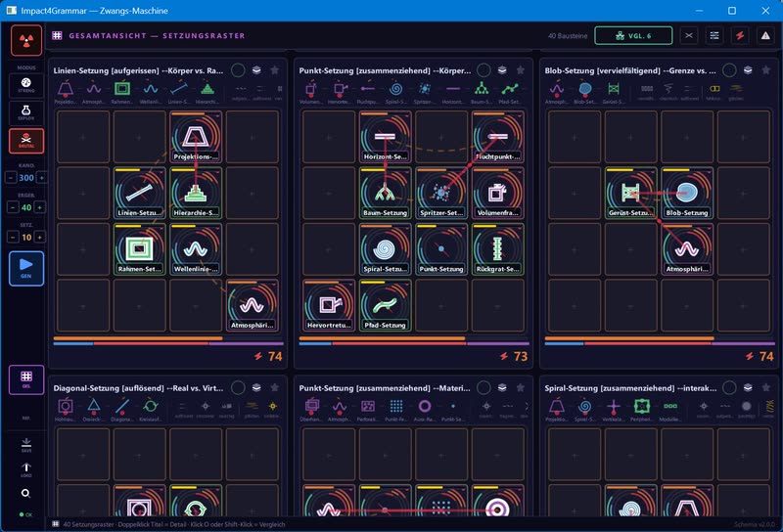Image resolution: width=783 pixels, height=532 pixels.
Task: Click layers icon on Blob-Setzung card
Action: pyautogui.click(x=748, y=70)
